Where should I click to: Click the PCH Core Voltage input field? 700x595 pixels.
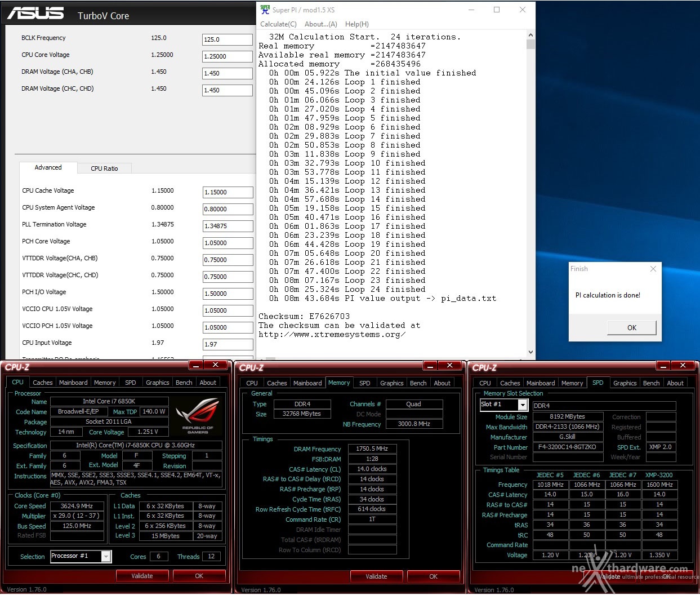click(228, 243)
